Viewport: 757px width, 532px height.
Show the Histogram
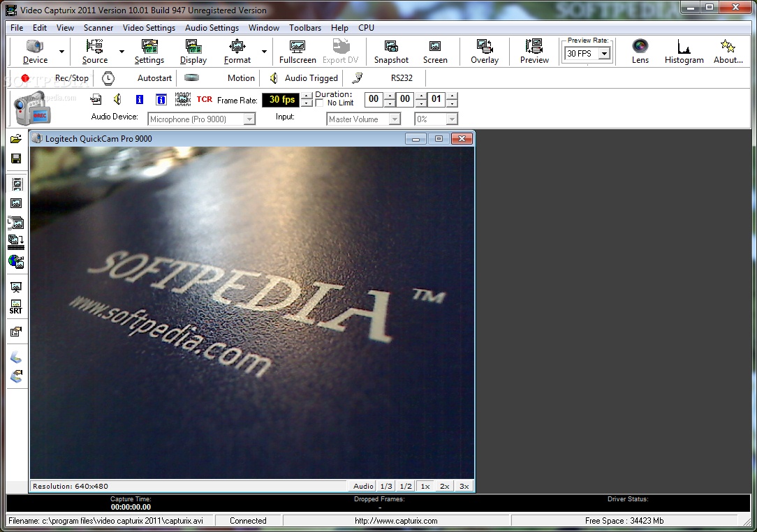(684, 52)
